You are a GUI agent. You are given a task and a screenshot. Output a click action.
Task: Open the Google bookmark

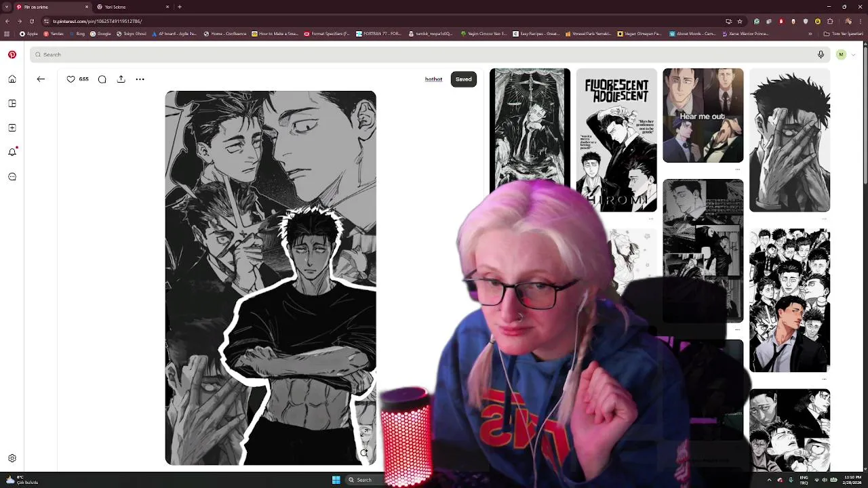tap(101, 34)
